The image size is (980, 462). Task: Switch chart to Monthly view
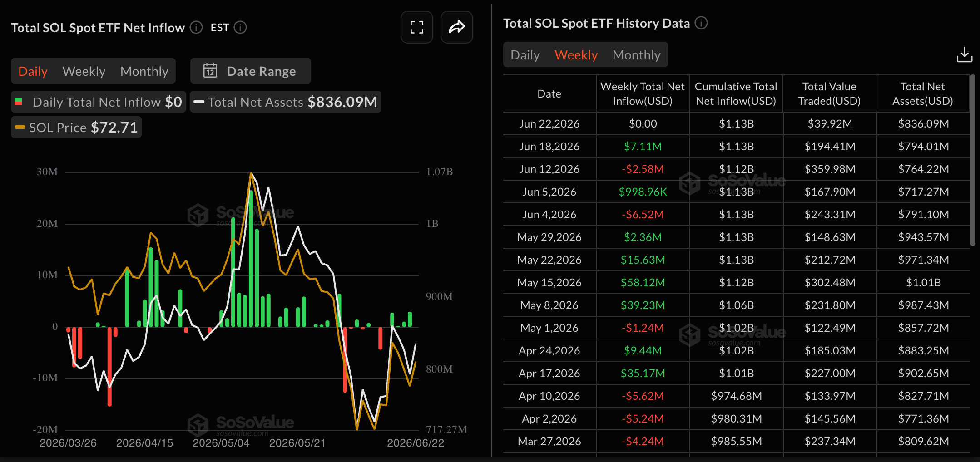click(x=144, y=71)
